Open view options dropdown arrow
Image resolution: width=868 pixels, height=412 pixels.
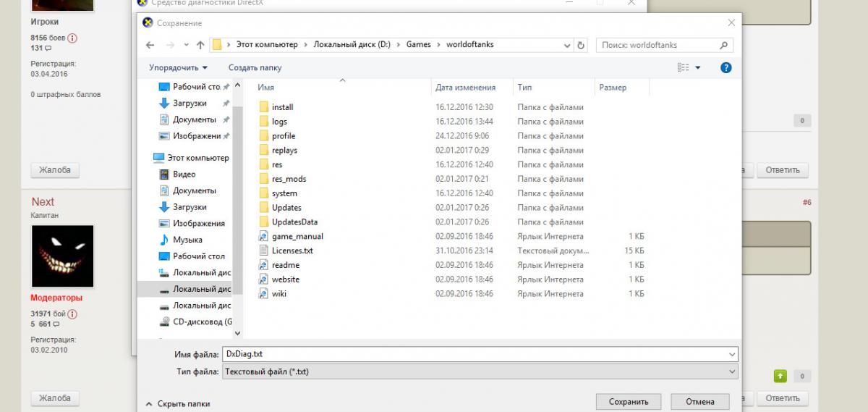698,67
